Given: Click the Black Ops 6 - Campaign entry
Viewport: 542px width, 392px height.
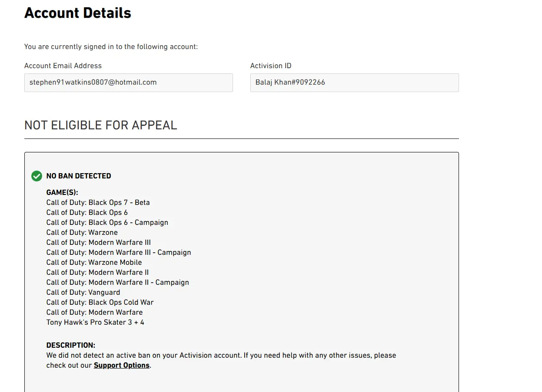Looking at the screenshot, I should 107,222.
